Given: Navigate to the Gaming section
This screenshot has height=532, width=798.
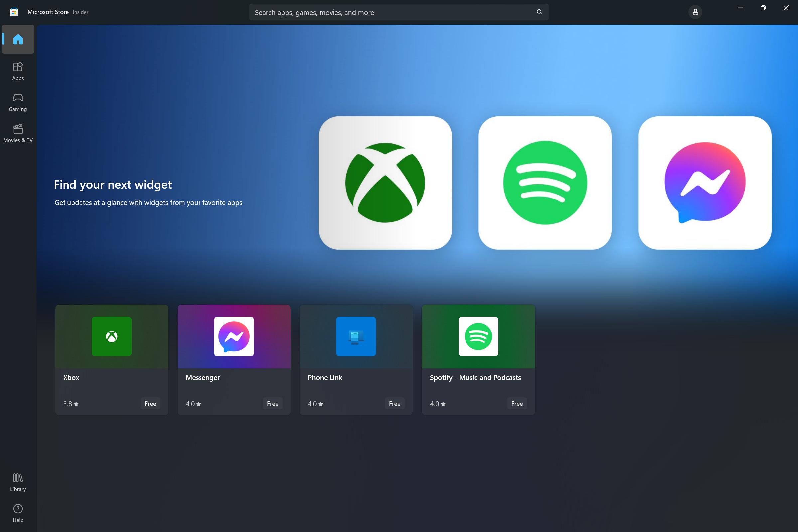Looking at the screenshot, I should 17,102.
